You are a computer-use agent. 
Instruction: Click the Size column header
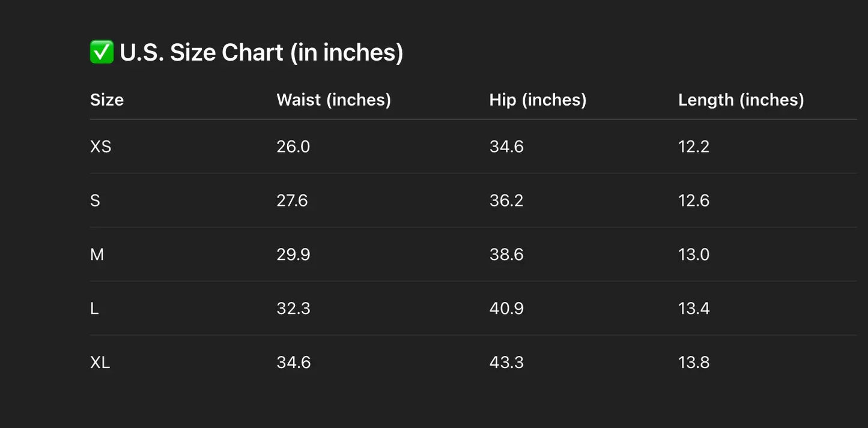point(107,100)
